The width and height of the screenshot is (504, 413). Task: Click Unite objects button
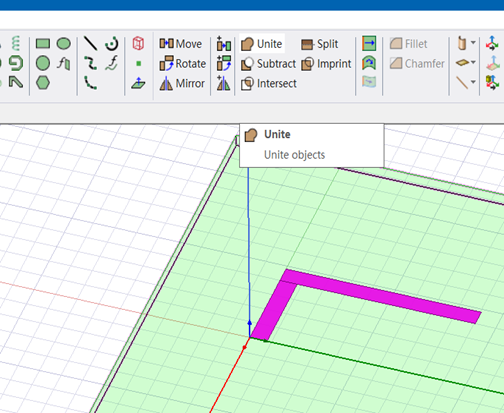point(262,44)
